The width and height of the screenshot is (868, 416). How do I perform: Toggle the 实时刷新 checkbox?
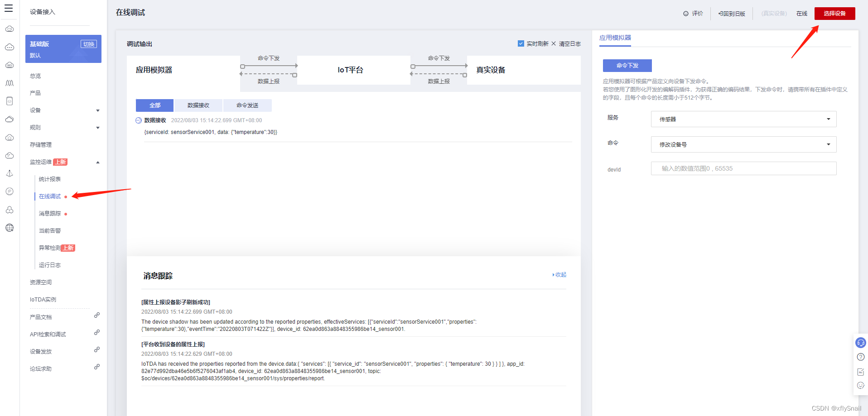coord(521,43)
